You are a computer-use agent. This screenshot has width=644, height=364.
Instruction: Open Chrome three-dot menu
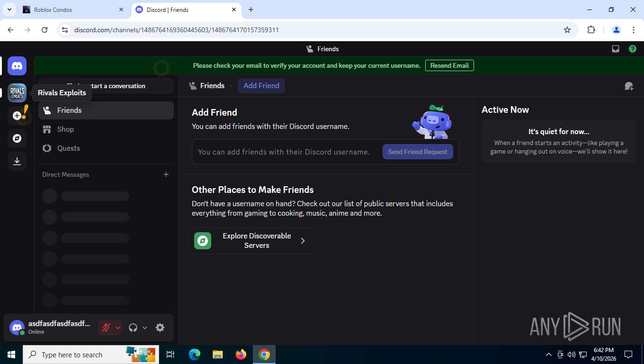[634, 30]
